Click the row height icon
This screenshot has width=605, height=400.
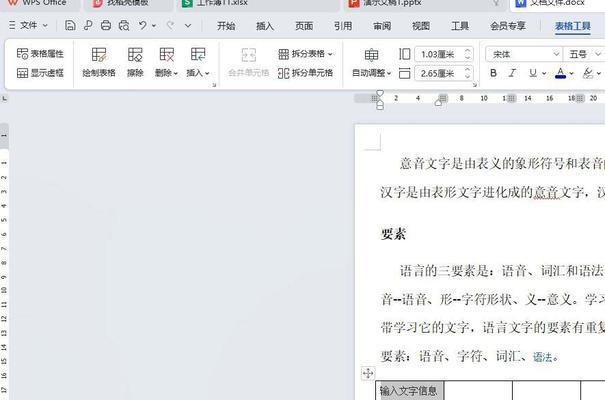pyautogui.click(x=404, y=54)
